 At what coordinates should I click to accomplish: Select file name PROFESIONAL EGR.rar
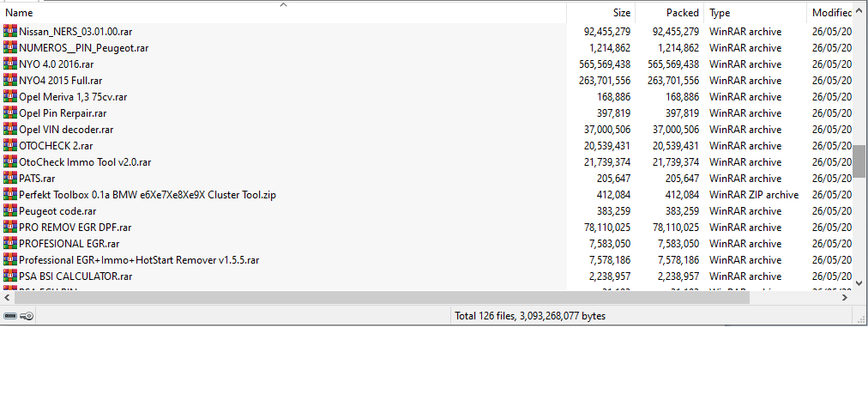(69, 244)
